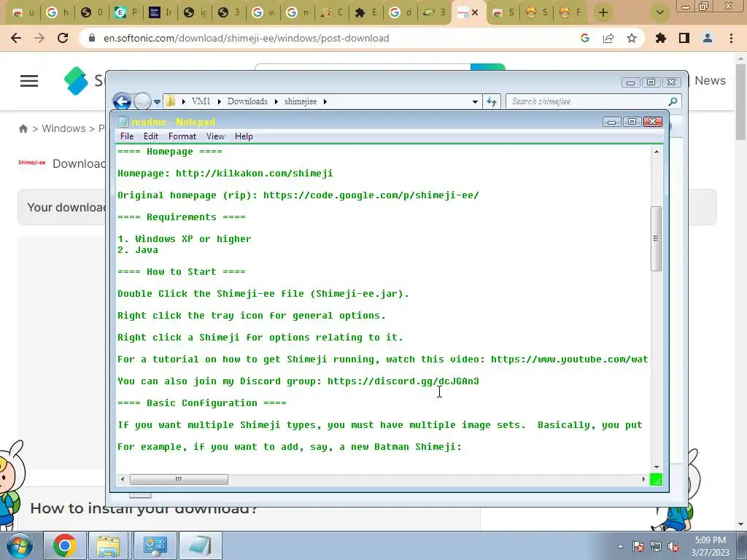Click Notepad title bar document icon
Image resolution: width=747 pixels, height=560 pixels.
[123, 122]
